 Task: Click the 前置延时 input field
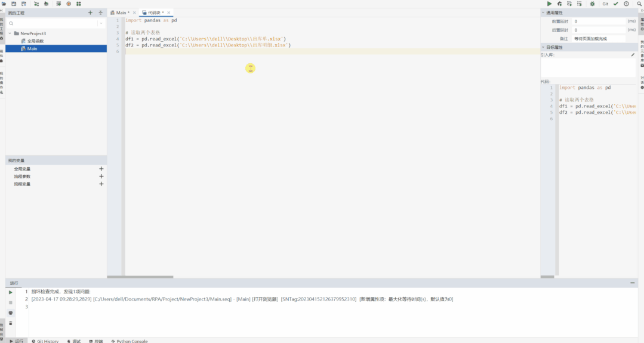(599, 21)
